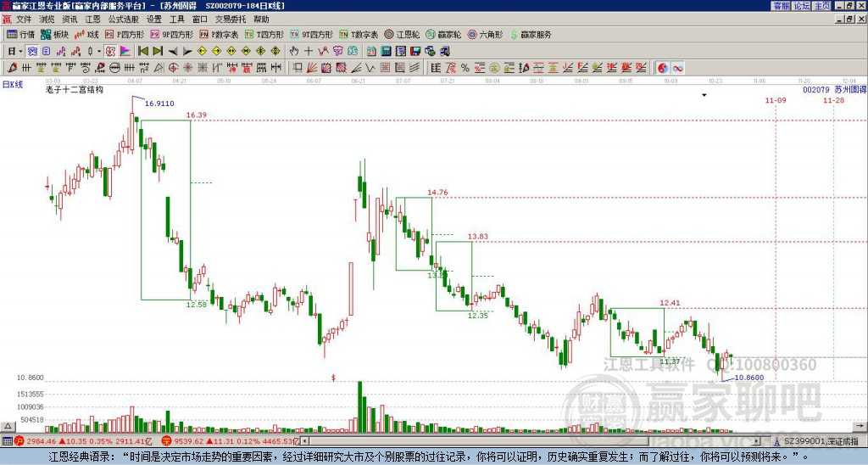The width and height of the screenshot is (868, 465).
Task: Click the 客服 customer service link
Action: tap(781, 6)
